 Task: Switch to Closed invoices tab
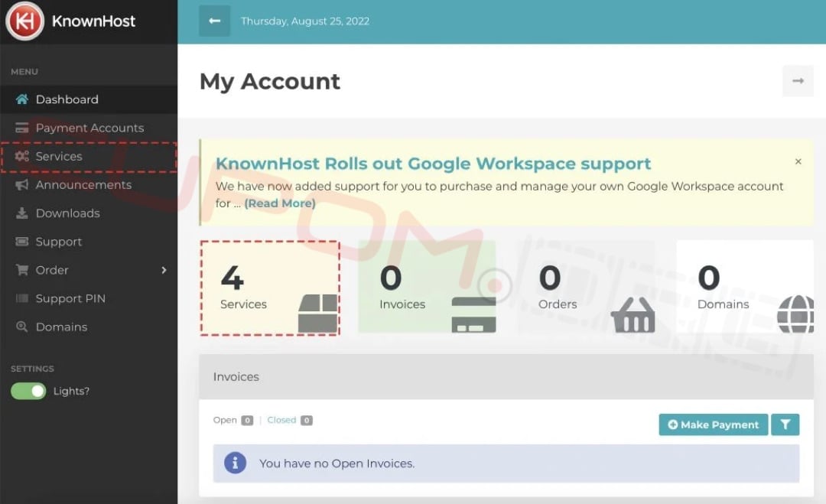point(281,420)
